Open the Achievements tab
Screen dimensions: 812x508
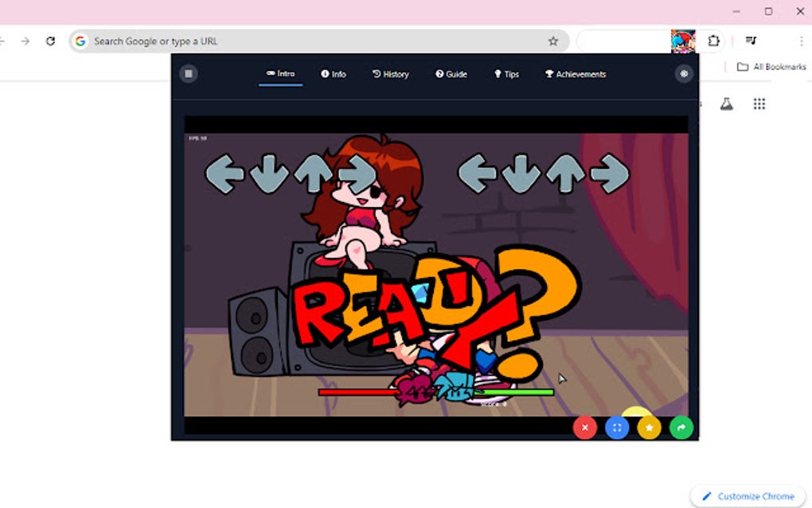576,73
